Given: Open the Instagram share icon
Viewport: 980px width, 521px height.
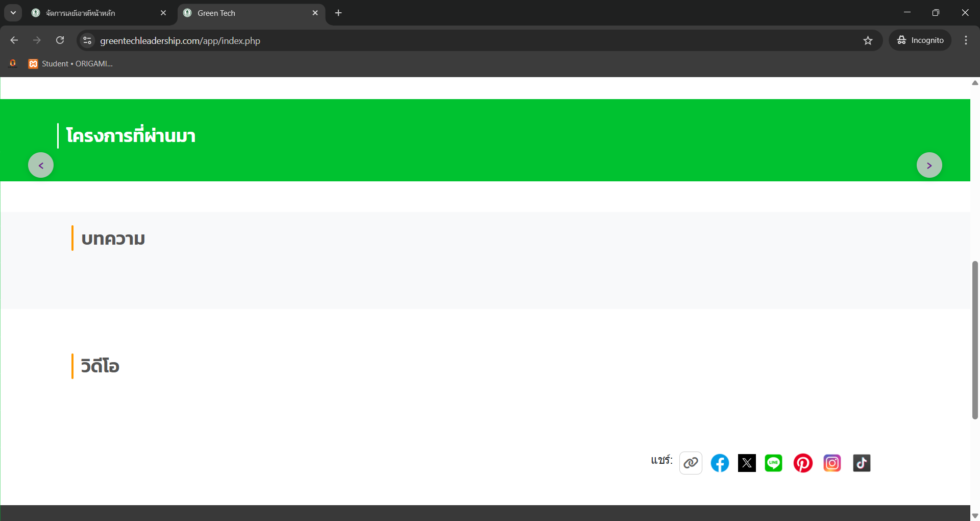Looking at the screenshot, I should 832,463.
